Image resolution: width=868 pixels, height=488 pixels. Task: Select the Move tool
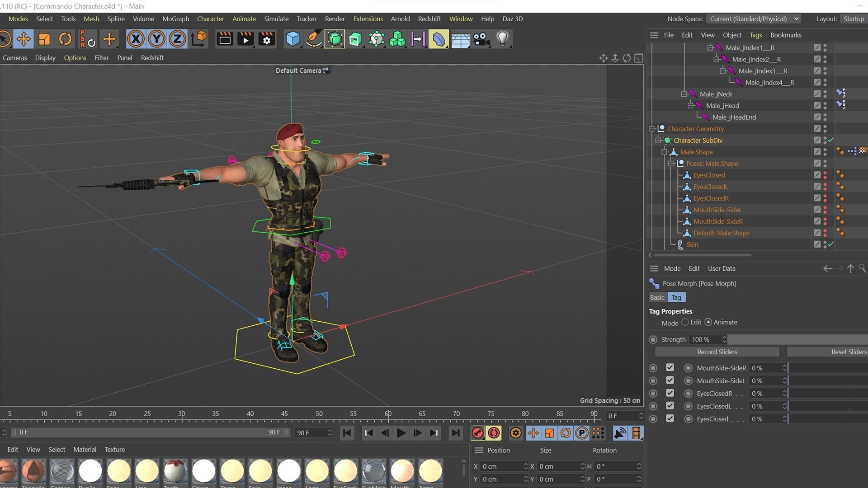tap(24, 39)
